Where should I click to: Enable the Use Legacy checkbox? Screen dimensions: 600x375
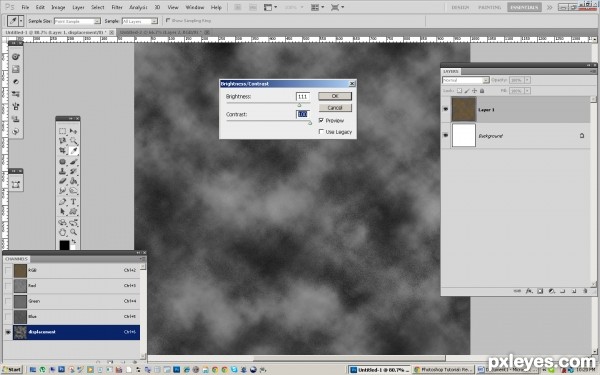(x=321, y=132)
